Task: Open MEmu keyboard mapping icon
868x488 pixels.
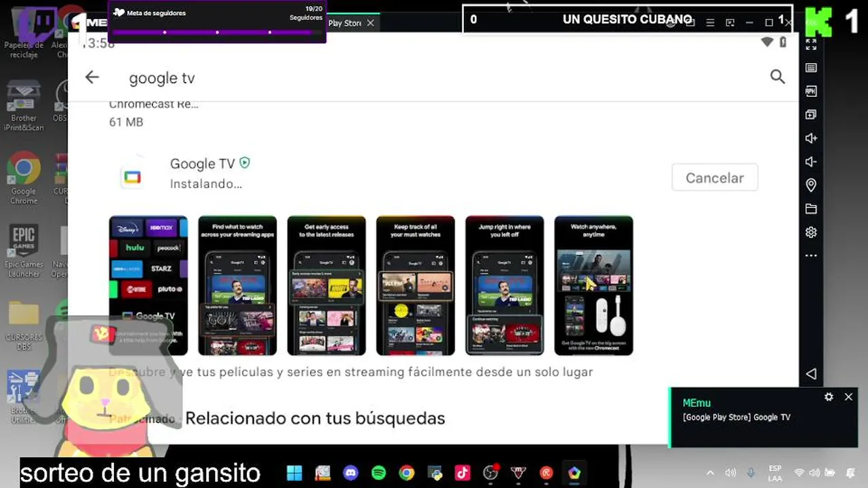Action: [811, 68]
